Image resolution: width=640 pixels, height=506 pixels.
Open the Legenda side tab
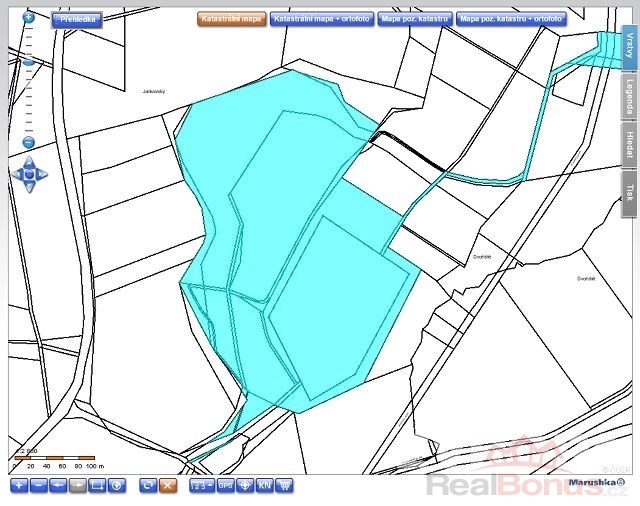click(629, 98)
